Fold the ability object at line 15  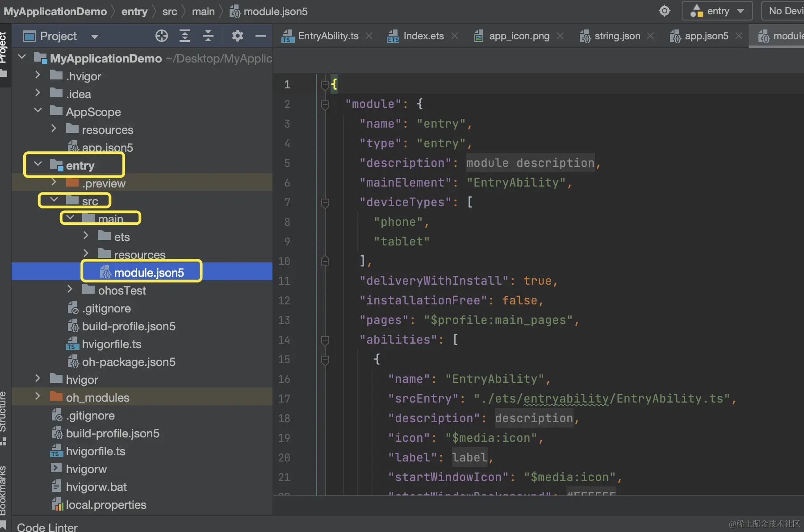(x=325, y=360)
